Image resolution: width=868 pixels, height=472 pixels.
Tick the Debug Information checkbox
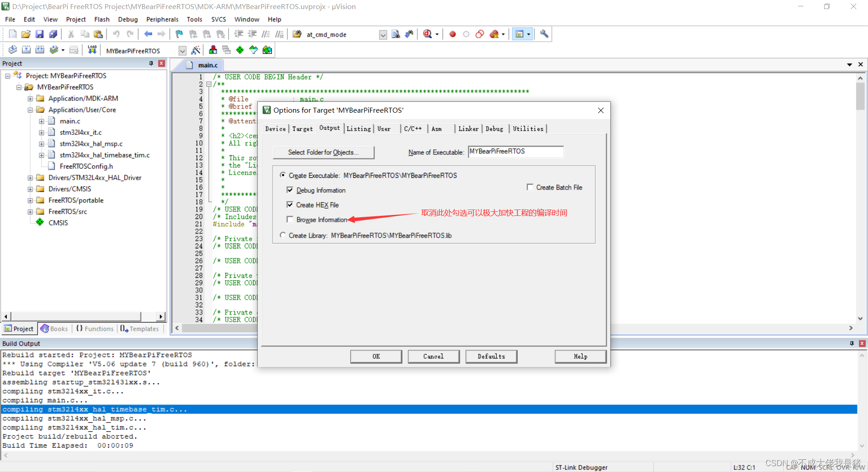[290, 190]
